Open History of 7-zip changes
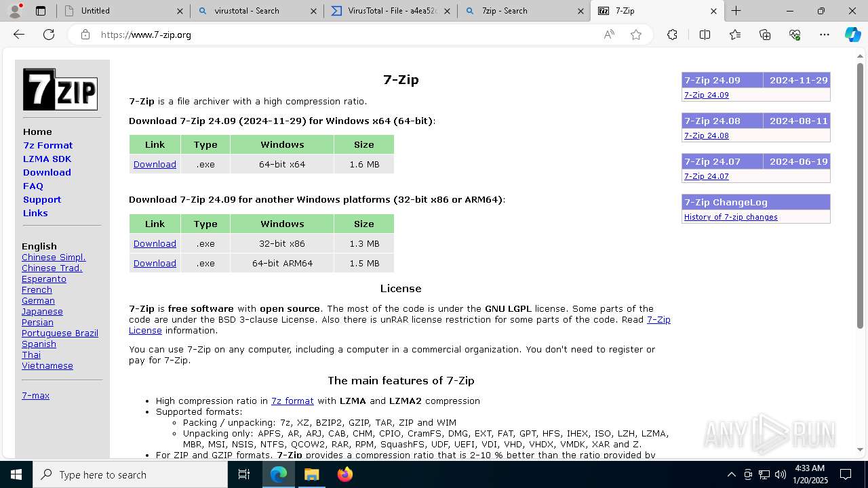The width and height of the screenshot is (868, 488). tap(731, 217)
